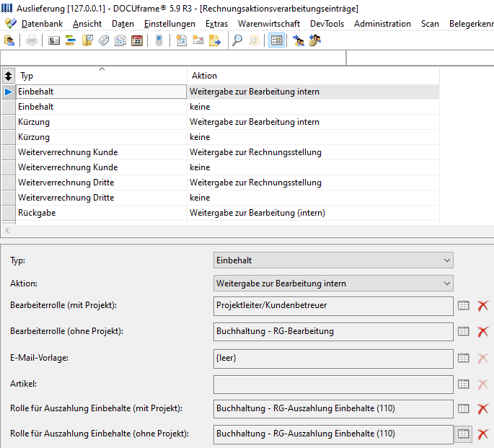Click the Bearbeiterrolle (mit Projekt) field
The width and height of the screenshot is (494, 448).
pyautogui.click(x=333, y=306)
